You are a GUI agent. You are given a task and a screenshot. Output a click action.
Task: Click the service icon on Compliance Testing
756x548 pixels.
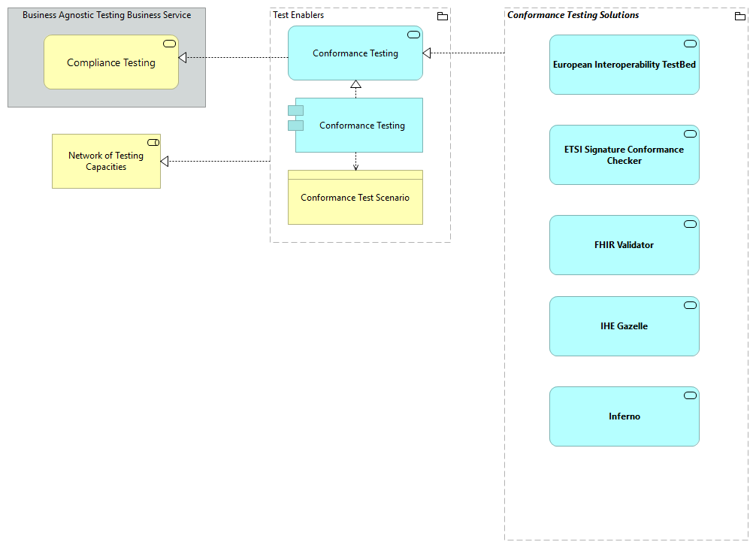pyautogui.click(x=169, y=44)
